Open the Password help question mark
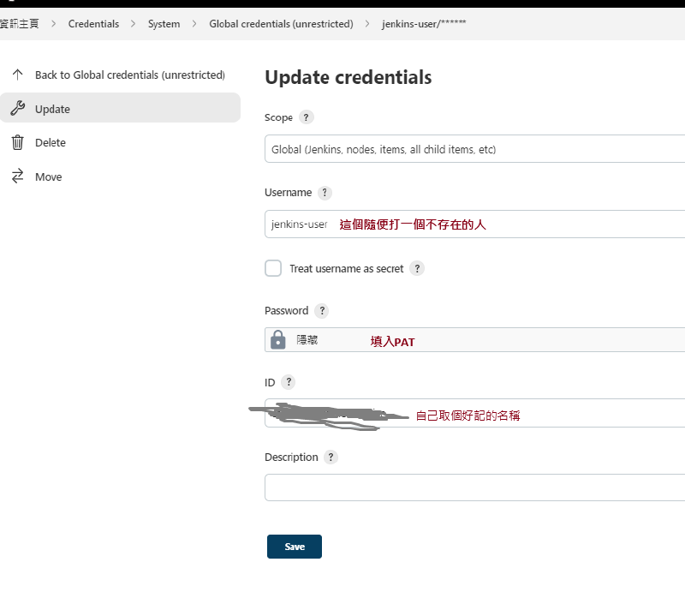The image size is (685, 616). (x=321, y=311)
